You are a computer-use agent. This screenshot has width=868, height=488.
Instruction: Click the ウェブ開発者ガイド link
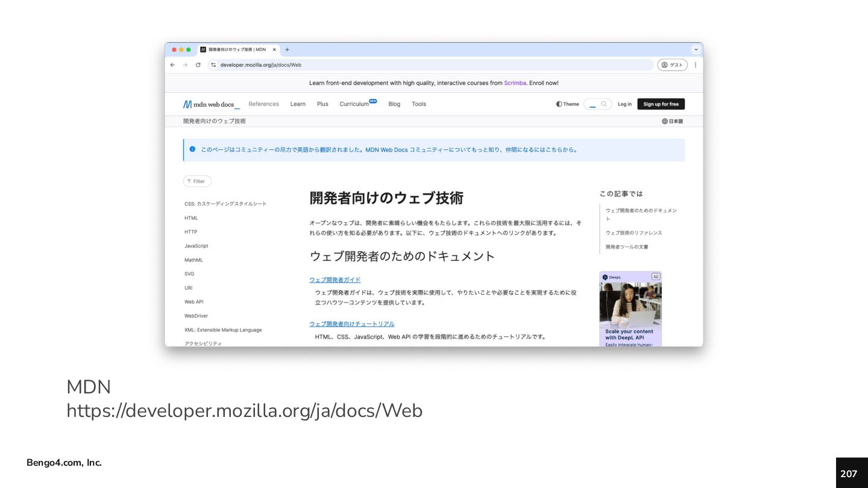(x=335, y=280)
